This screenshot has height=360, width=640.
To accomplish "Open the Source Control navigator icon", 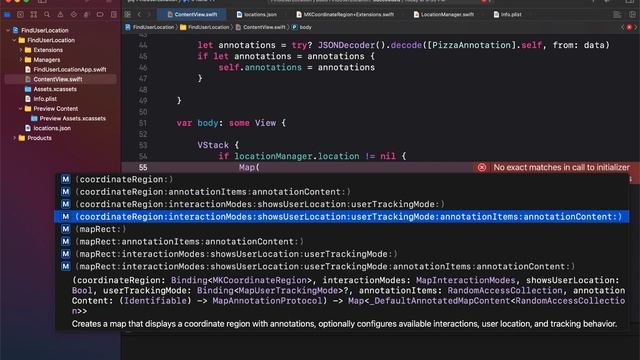I will click(20, 15).
